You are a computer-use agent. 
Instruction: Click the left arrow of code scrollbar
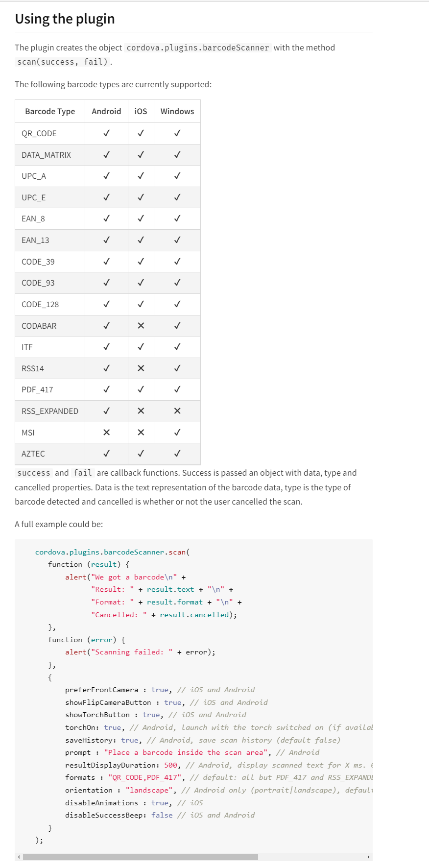[19, 857]
